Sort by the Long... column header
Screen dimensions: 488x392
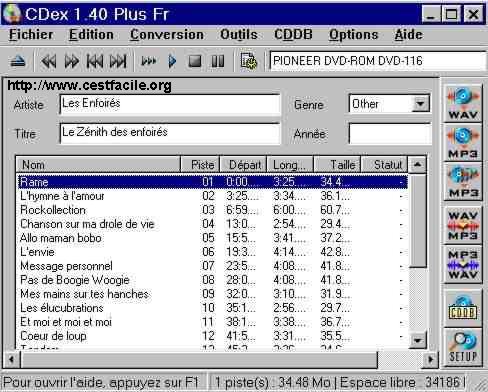290,165
